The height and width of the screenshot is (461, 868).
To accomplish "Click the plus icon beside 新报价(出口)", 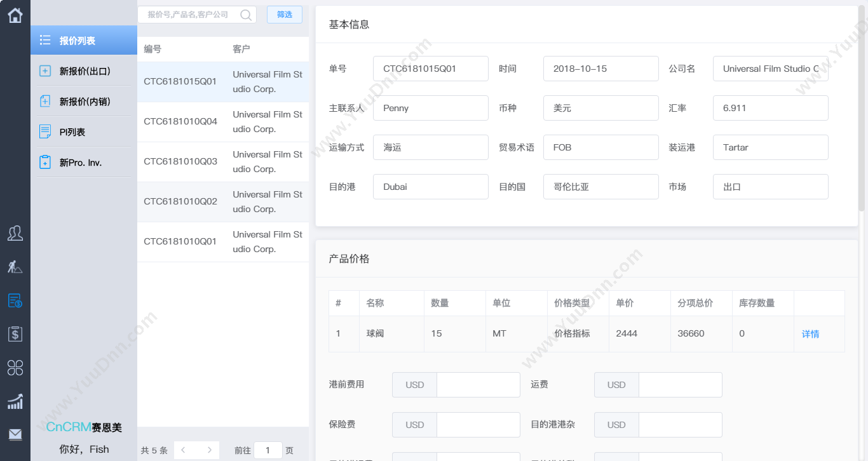I will click(45, 71).
